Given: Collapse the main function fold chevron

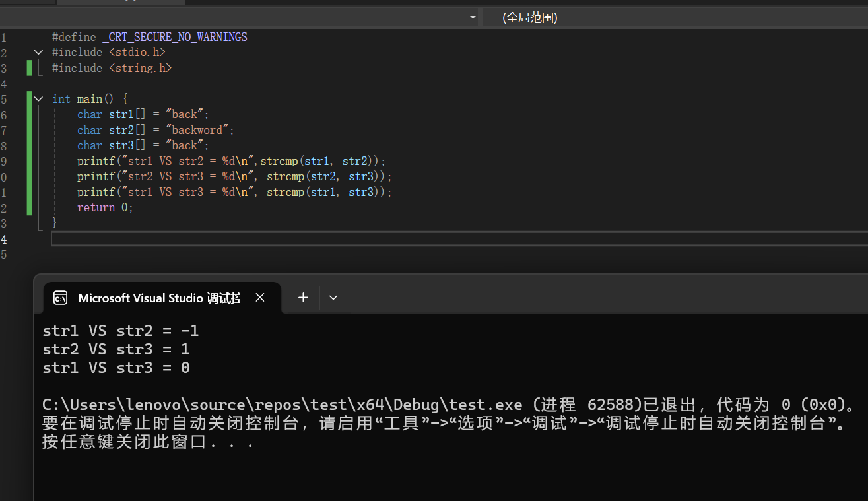Looking at the screenshot, I should point(38,99).
